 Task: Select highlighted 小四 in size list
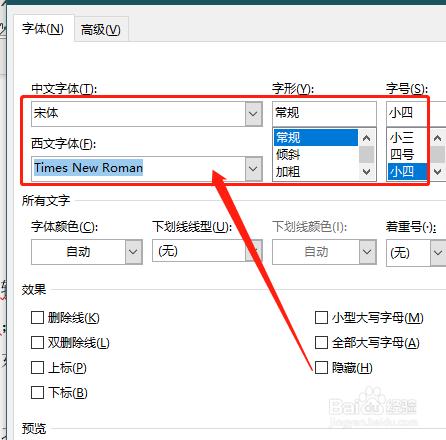click(x=408, y=172)
